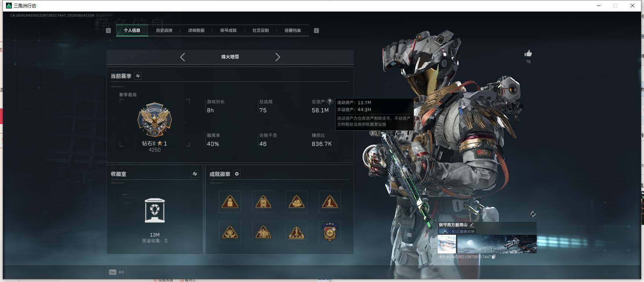Click the astronaut name card banner
Image resolution: width=644 pixels, height=282 pixels.
[x=497, y=244]
